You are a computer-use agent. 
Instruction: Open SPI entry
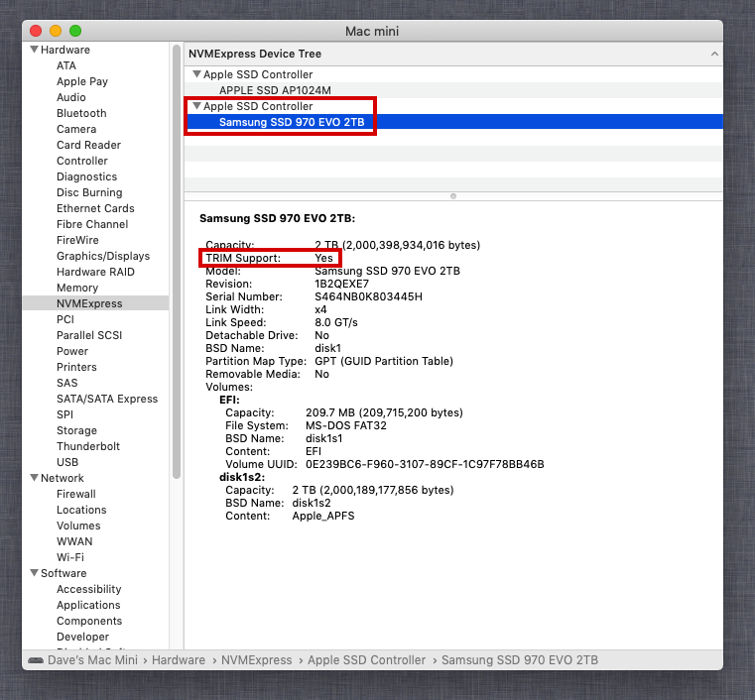click(64, 414)
